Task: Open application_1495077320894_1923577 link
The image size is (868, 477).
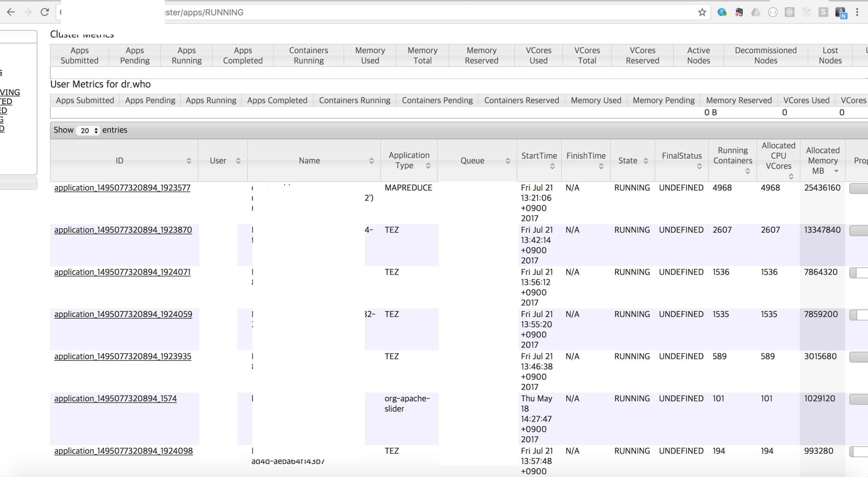Action: 122,188
